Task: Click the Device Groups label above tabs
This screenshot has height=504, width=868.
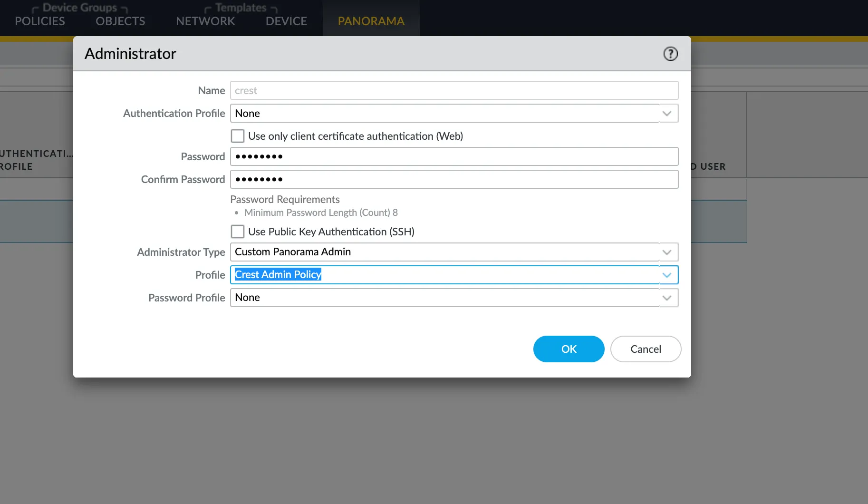Action: 80,8
